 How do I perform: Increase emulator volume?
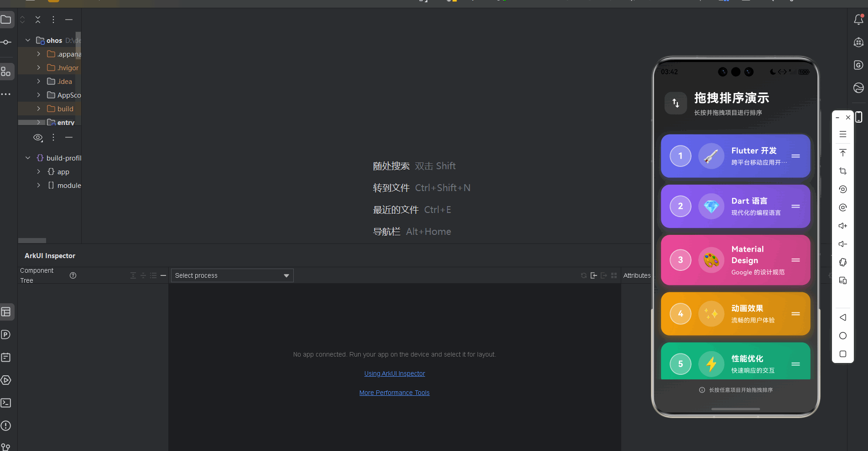click(843, 226)
